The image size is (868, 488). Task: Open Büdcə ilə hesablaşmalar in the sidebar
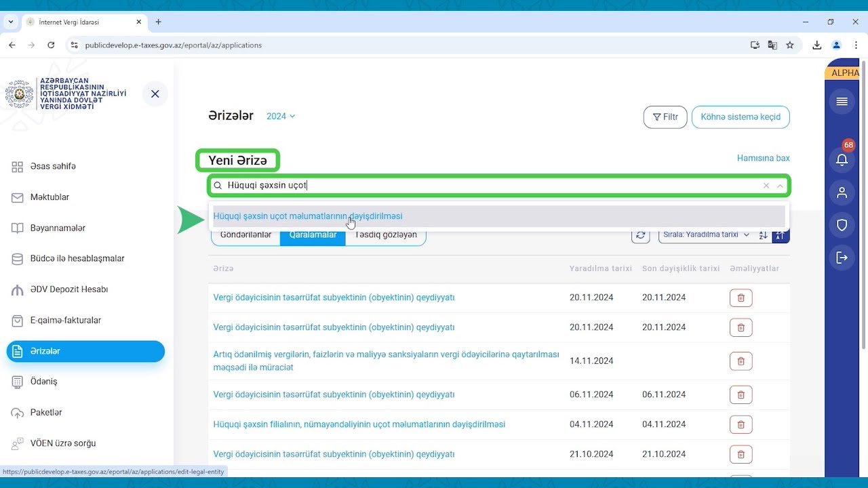77,258
